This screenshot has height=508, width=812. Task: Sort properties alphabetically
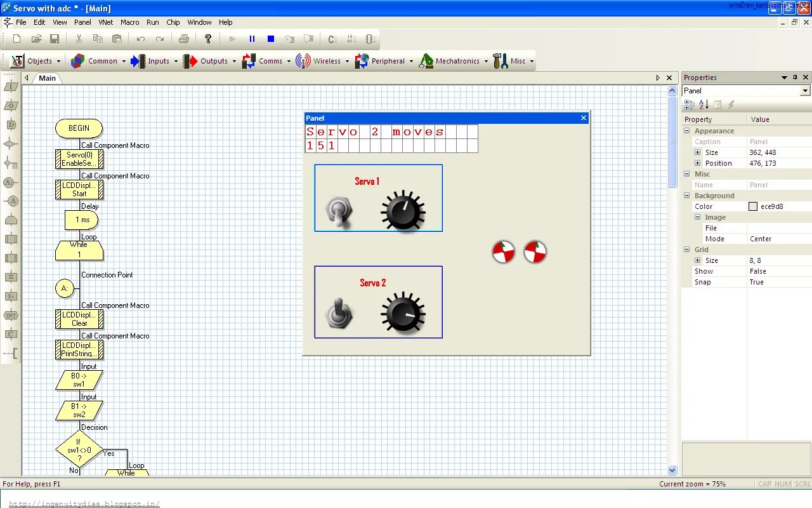pos(704,105)
